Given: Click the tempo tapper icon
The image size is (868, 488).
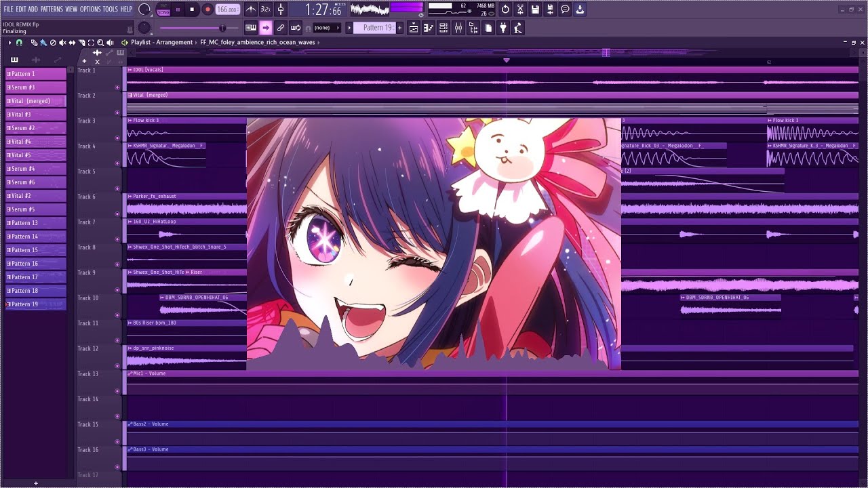Looking at the screenshot, I should coord(518,28).
